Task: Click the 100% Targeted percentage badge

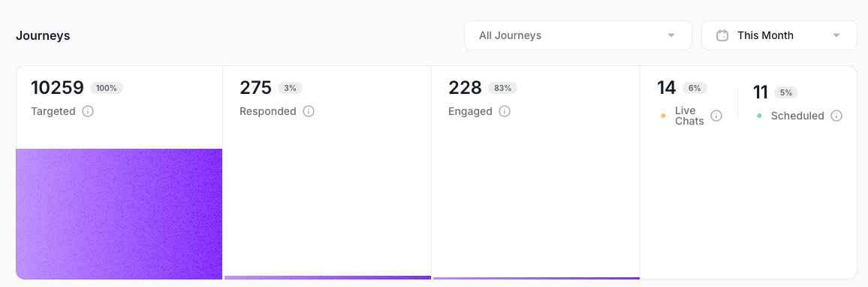Action: 107,88
